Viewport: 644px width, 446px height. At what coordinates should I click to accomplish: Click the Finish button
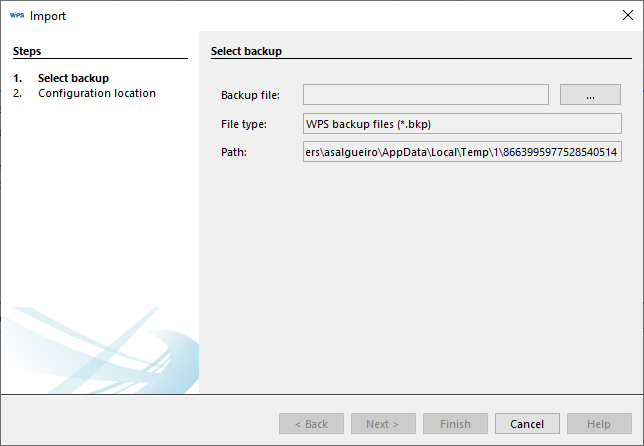coord(455,424)
